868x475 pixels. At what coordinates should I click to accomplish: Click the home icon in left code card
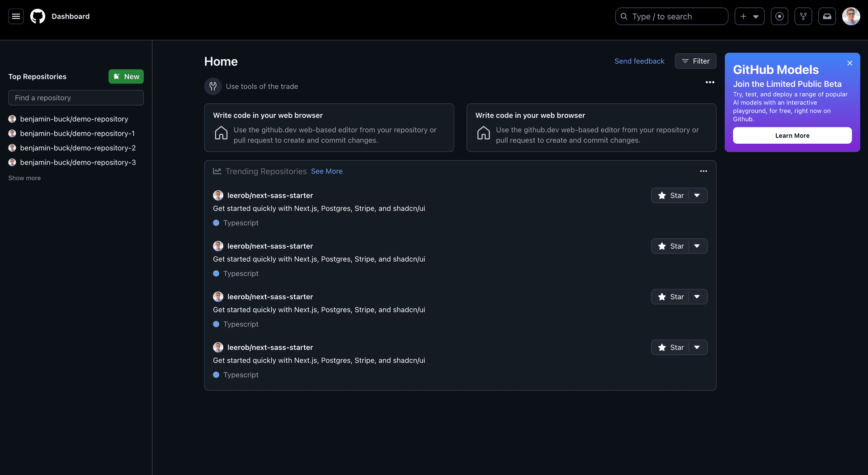(221, 133)
